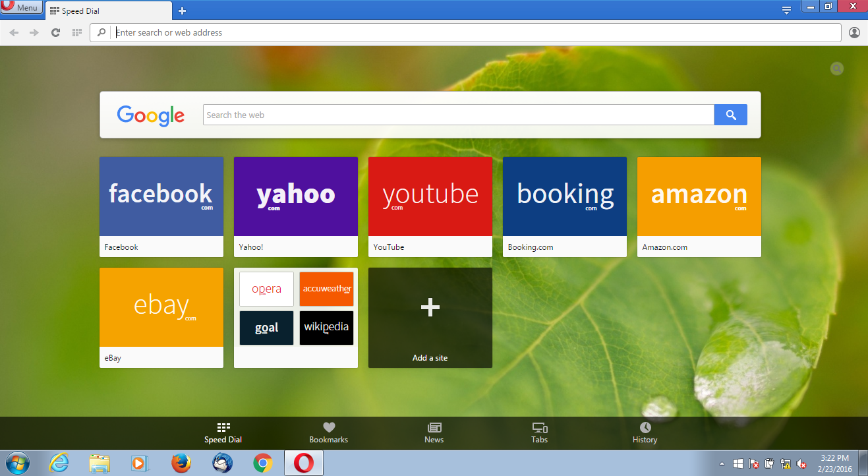Image resolution: width=868 pixels, height=476 pixels.
Task: Click the address bar search magnifier icon
Action: 101,32
